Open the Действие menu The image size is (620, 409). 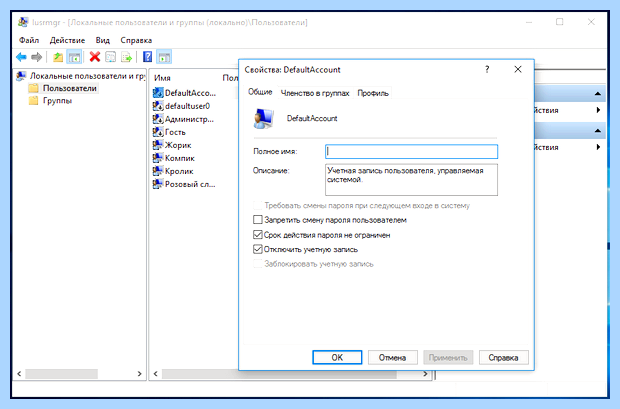coord(67,40)
